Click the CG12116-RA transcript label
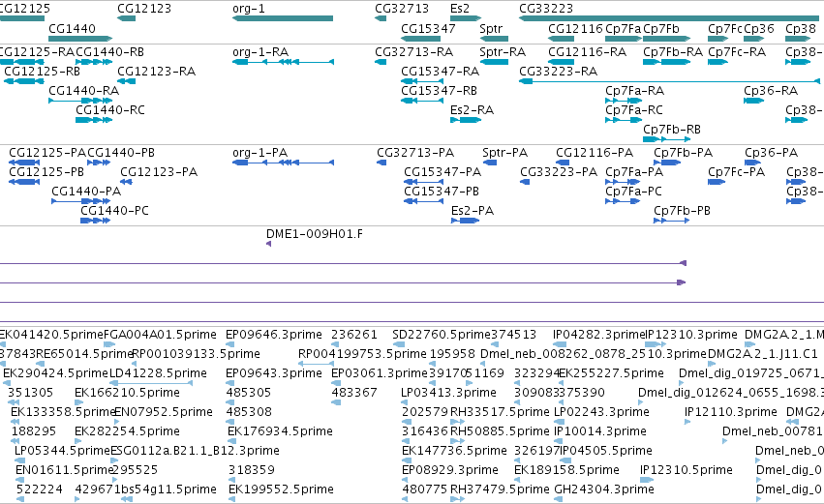 tap(587, 52)
